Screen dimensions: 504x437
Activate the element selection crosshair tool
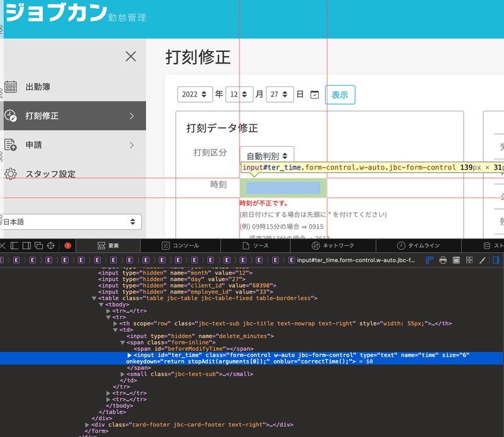[x=51, y=246]
